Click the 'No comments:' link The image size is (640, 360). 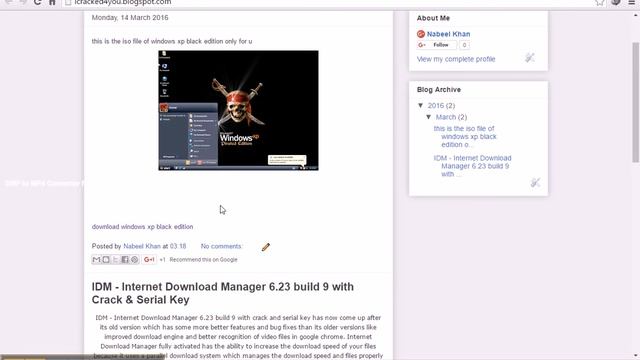pyautogui.click(x=221, y=246)
